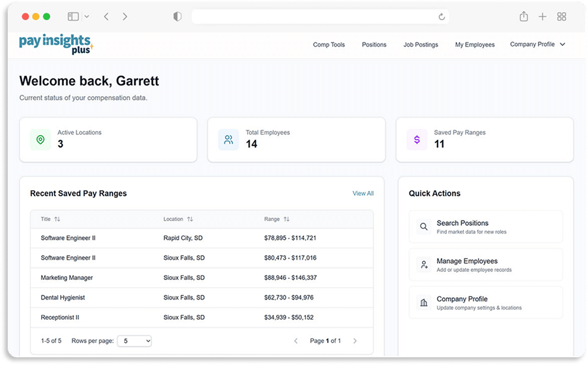The height and width of the screenshot is (365, 588).
Task: Open the Positions nav item
Action: tap(374, 45)
